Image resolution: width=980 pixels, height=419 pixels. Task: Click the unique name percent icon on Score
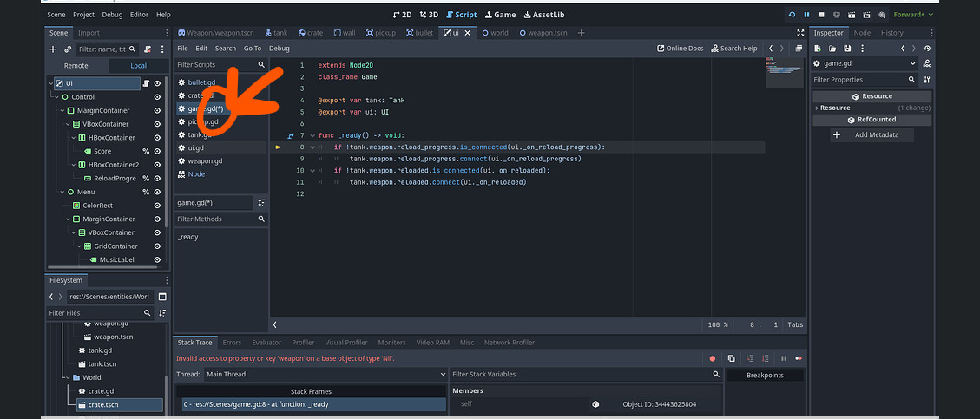(x=146, y=151)
